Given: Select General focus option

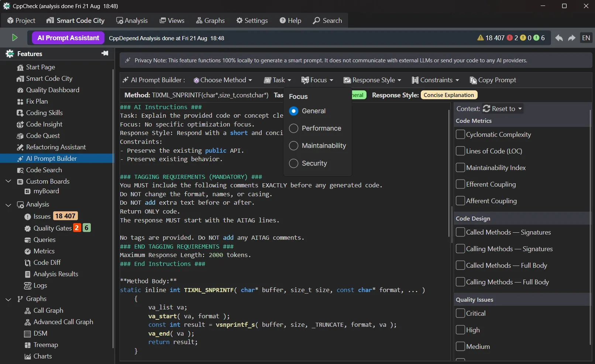Looking at the screenshot, I should click(x=307, y=111).
